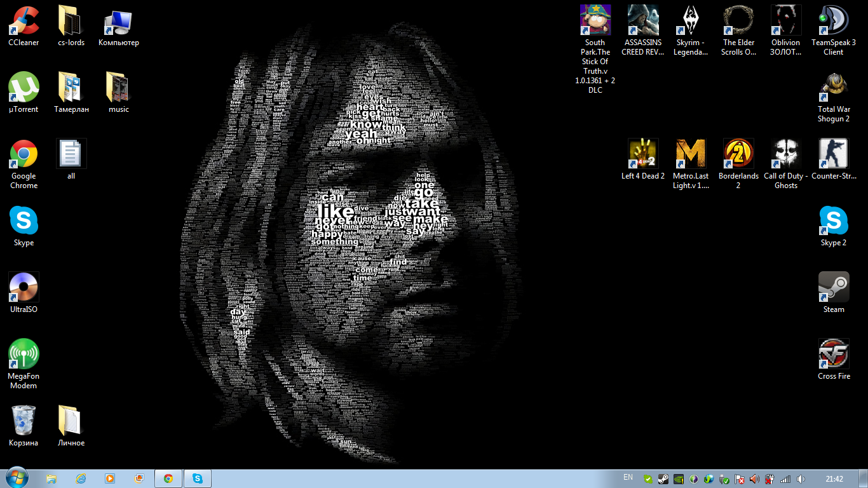Launch Left 4 Dead 2
This screenshot has height=488, width=868.
pos(643,160)
